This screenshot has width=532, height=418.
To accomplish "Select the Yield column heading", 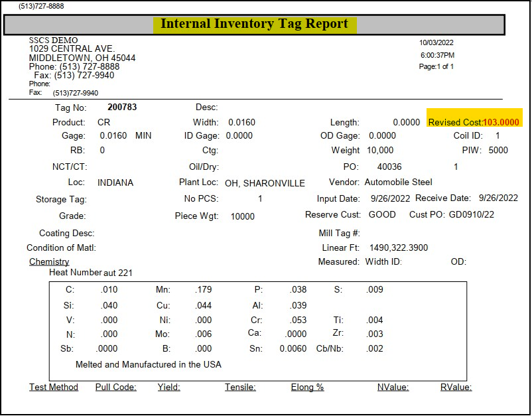I will click(168, 387).
